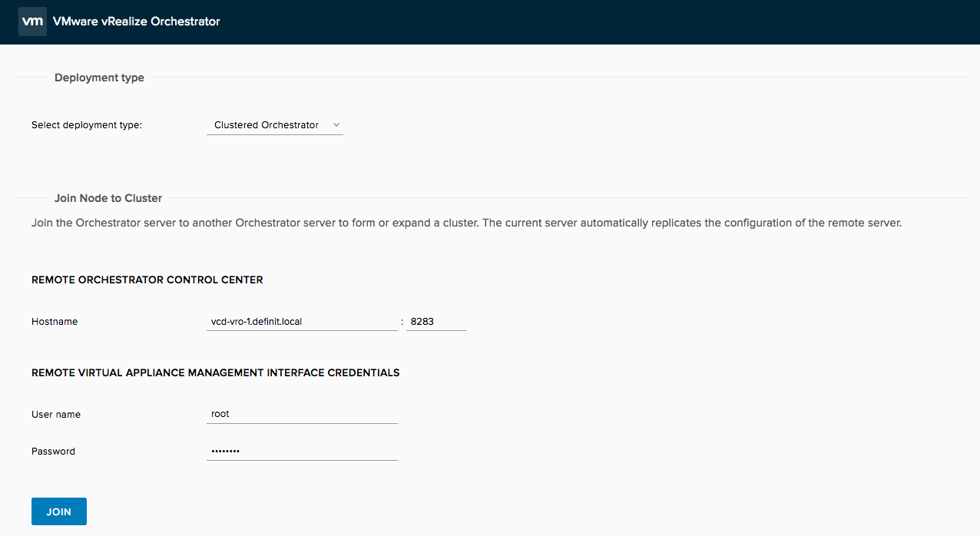Click the colon separator between hostname and port
This screenshot has width=980, height=536.
[x=402, y=322]
